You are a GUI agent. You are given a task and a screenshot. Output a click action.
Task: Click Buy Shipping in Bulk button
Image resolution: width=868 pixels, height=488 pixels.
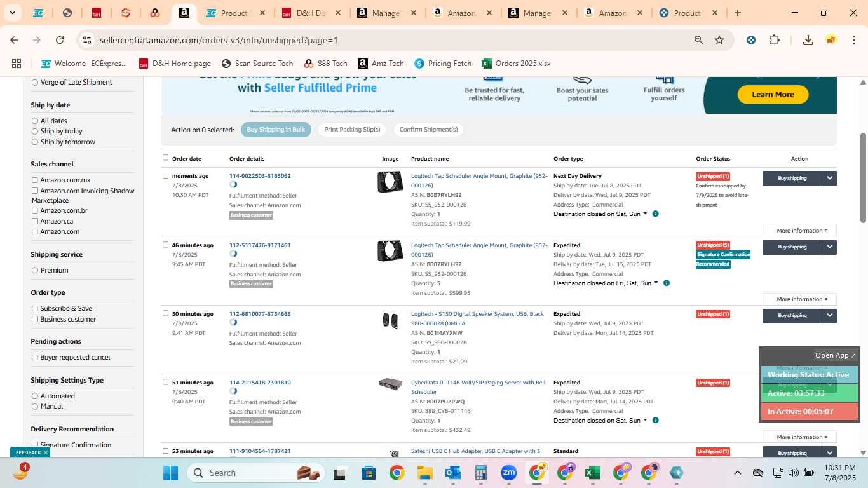pyautogui.click(x=276, y=130)
